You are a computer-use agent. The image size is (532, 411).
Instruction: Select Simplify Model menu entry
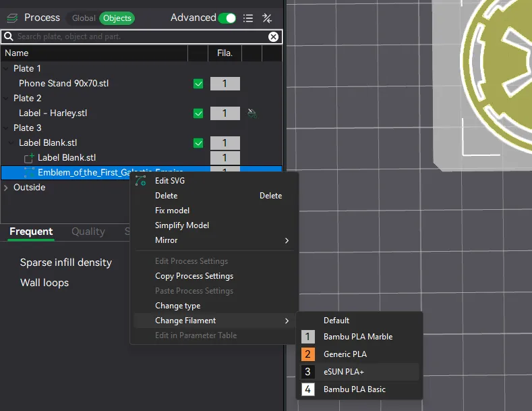click(182, 225)
